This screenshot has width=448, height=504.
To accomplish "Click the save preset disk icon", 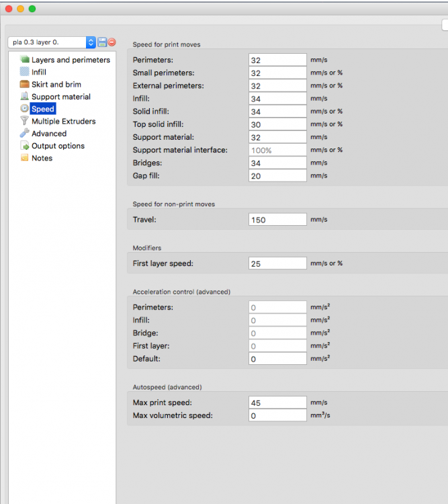I will (x=102, y=42).
